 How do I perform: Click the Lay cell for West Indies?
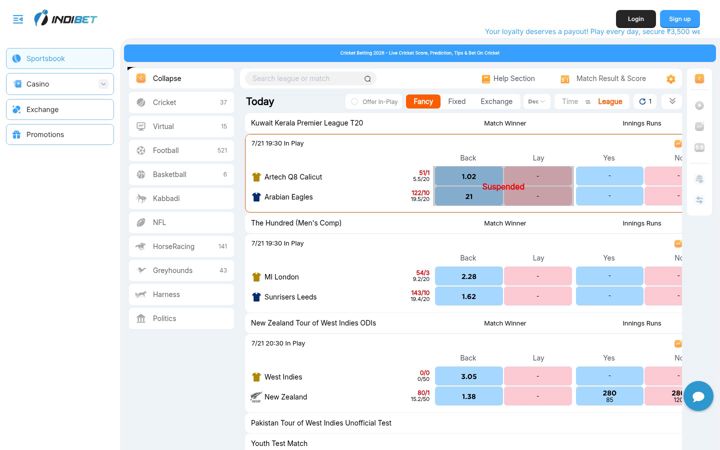[x=538, y=377]
